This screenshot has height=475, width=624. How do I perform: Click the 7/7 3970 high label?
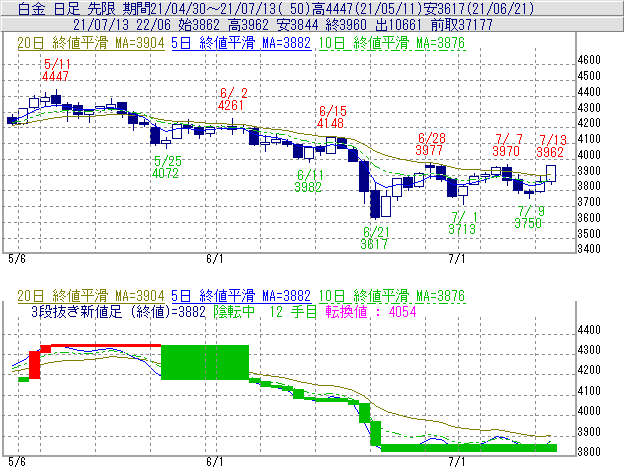(x=507, y=145)
